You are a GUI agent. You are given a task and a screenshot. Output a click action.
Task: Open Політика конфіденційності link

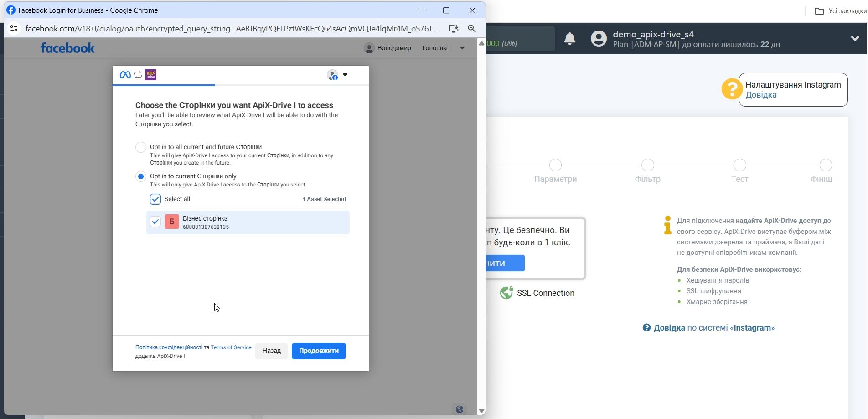coord(169,347)
